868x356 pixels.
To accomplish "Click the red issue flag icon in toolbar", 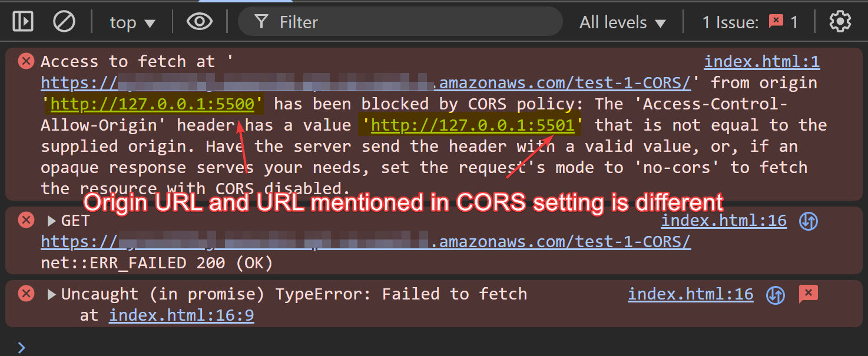I will pyautogui.click(x=776, y=22).
